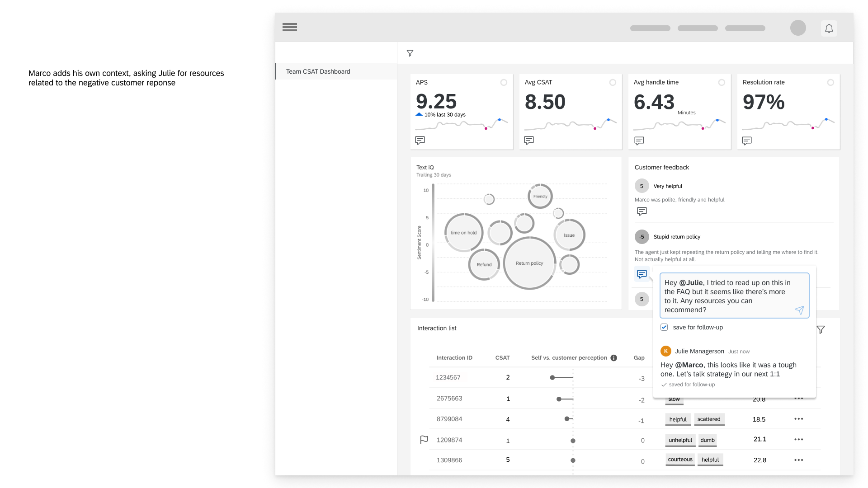
Task: Click comment icon under Very helpful feedback
Action: click(x=642, y=211)
